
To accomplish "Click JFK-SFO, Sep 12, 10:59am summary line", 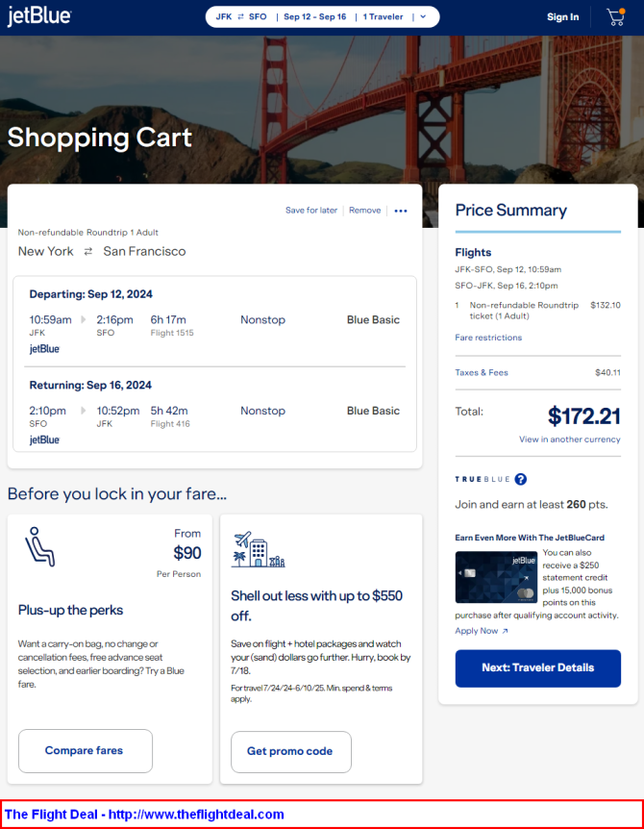I will pyautogui.click(x=508, y=269).
